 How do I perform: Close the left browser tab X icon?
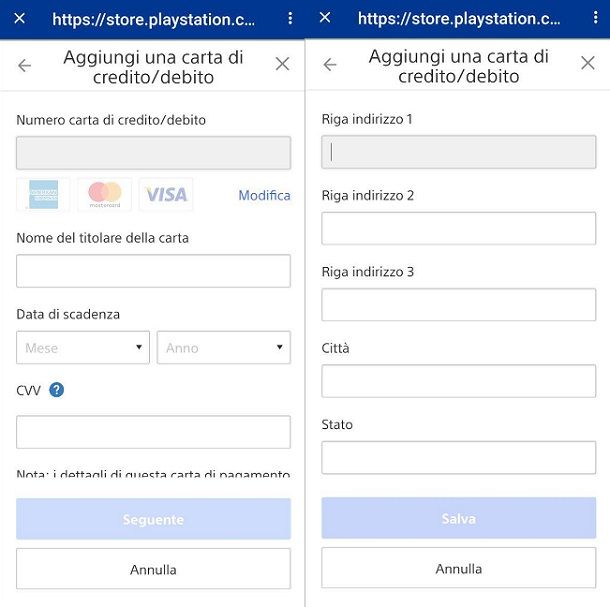(x=19, y=18)
